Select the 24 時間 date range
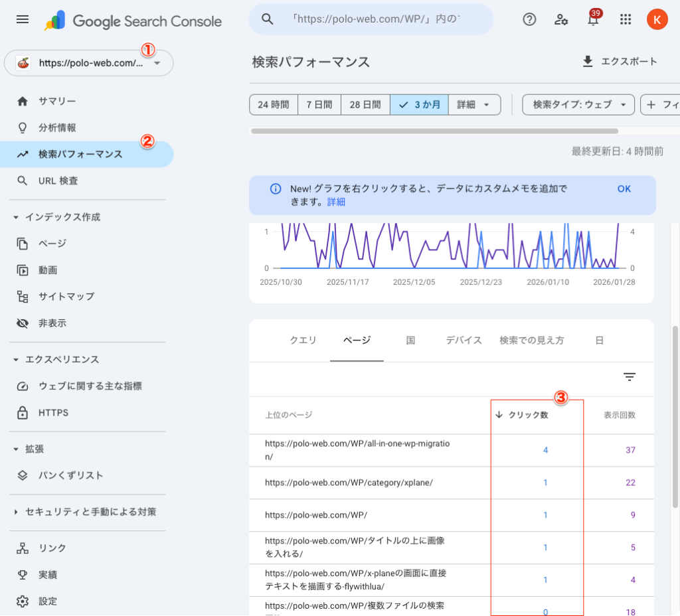 click(x=273, y=105)
